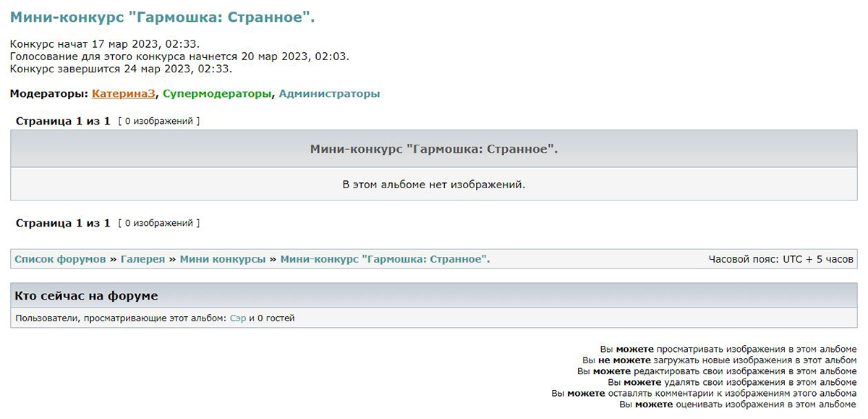The width and height of the screenshot is (868, 419).
Task: Open user Сэр's profile link
Action: [238, 318]
